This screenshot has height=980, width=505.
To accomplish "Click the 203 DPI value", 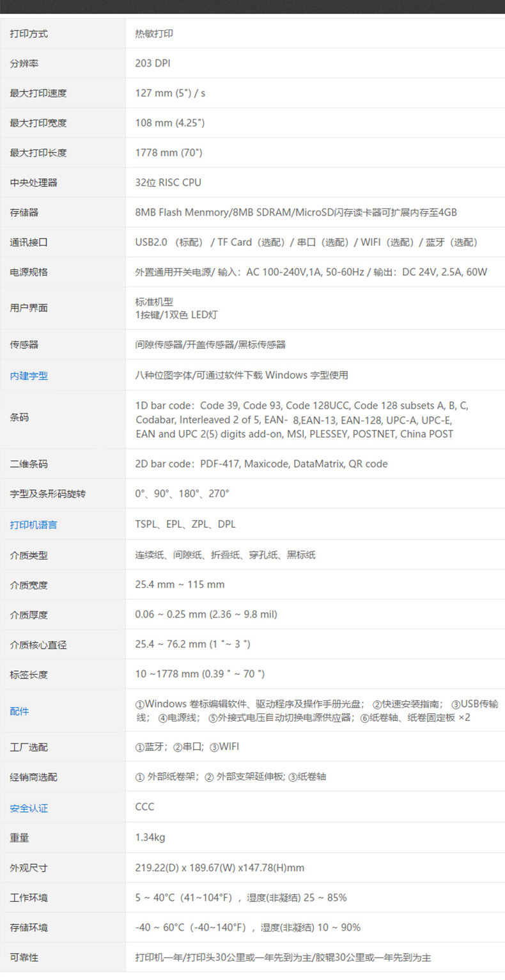I will click(x=153, y=63).
